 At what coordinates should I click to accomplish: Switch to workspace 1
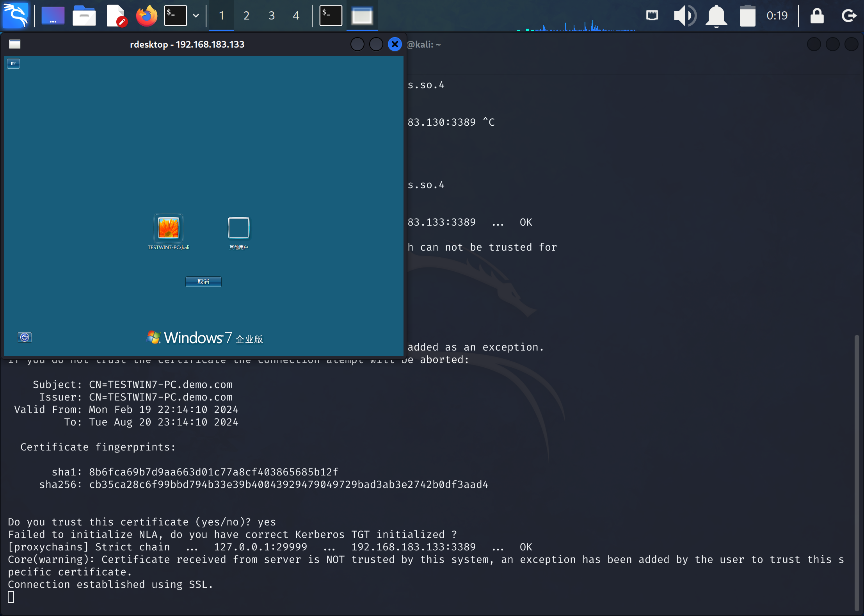pyautogui.click(x=221, y=16)
